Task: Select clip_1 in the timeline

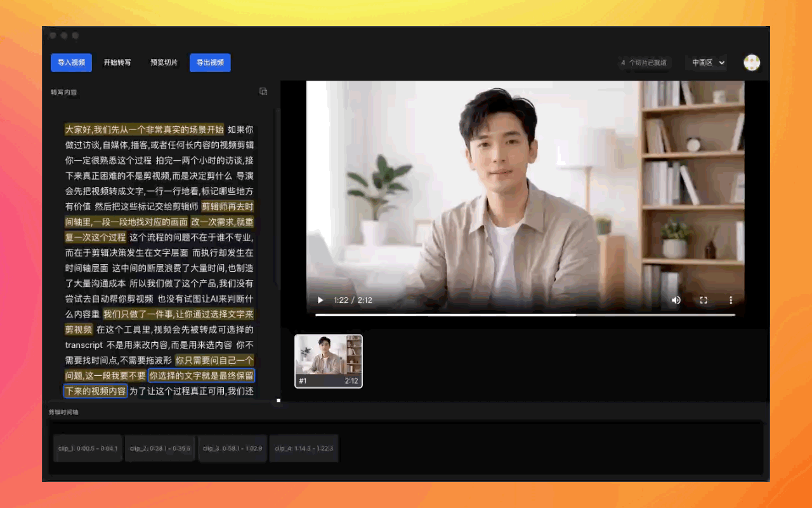Action: [88, 448]
